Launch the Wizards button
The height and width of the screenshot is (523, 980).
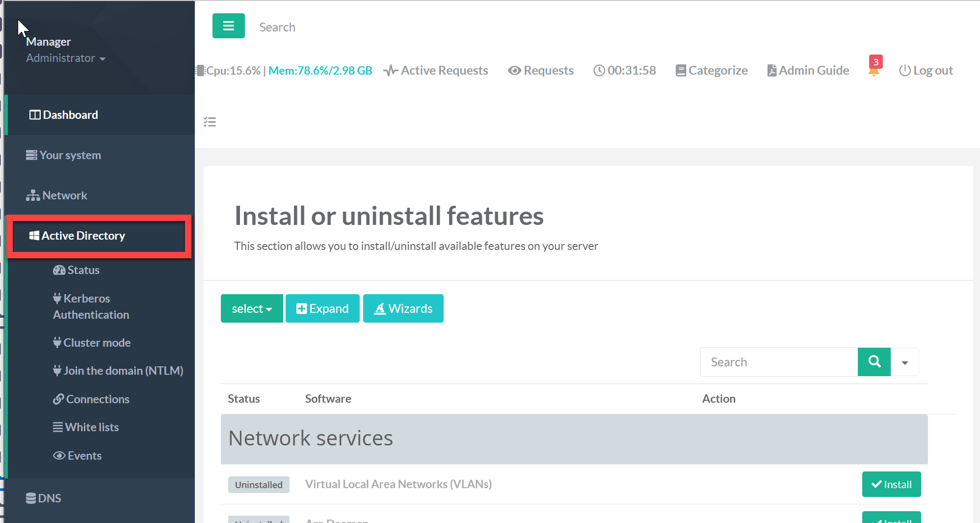click(x=403, y=309)
